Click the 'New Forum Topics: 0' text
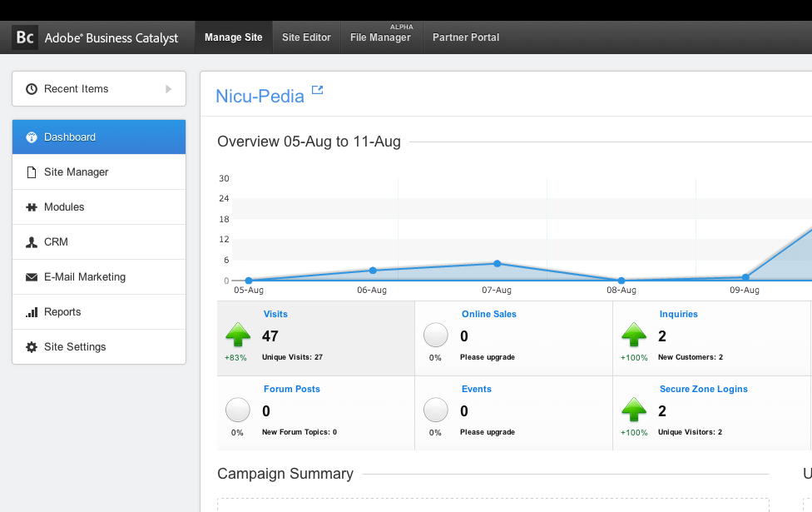The width and height of the screenshot is (812, 512). click(x=300, y=432)
